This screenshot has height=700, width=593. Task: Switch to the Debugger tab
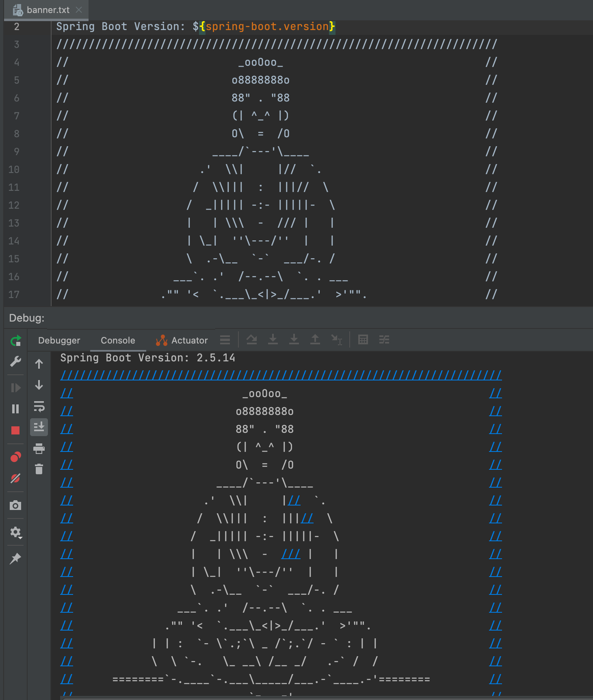pyautogui.click(x=59, y=340)
